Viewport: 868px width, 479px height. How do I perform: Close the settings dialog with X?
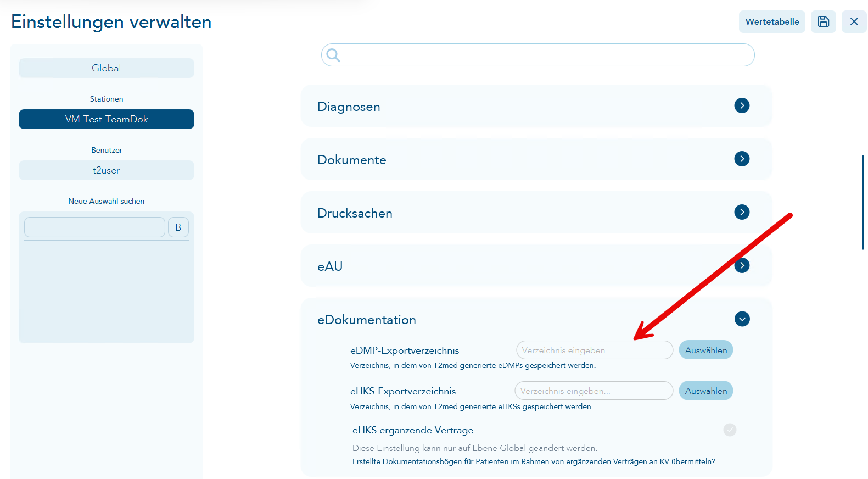[854, 21]
